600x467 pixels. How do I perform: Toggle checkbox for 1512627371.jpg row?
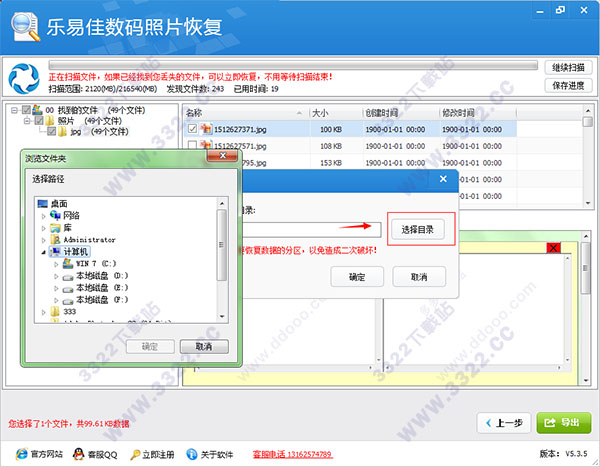tap(192, 129)
